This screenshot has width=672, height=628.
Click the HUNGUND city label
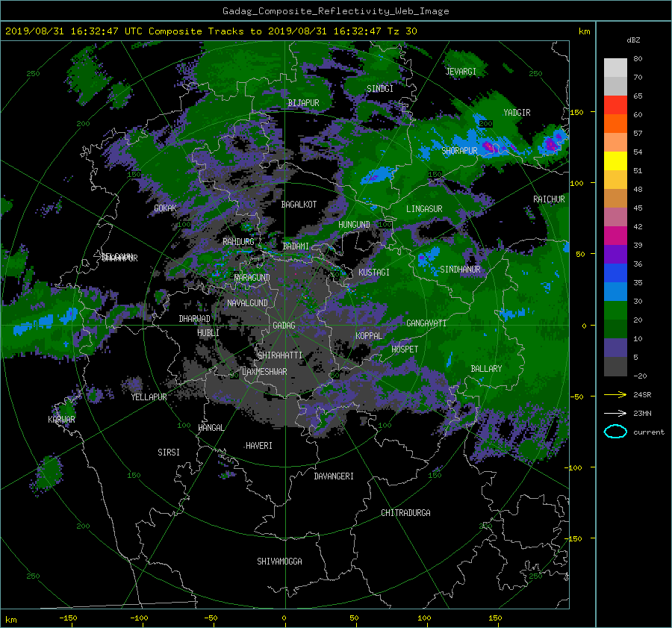[x=354, y=225]
